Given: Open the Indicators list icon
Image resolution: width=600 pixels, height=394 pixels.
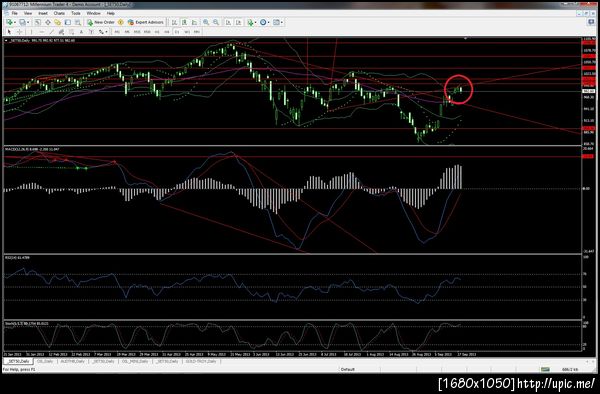Looking at the screenshot, I should pos(250,23).
